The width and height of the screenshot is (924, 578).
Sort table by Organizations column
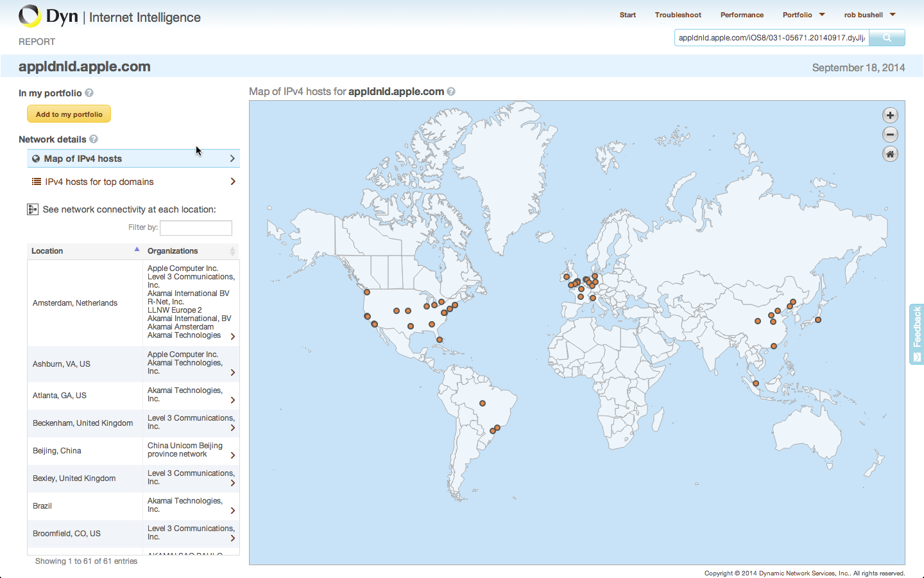[191, 251]
